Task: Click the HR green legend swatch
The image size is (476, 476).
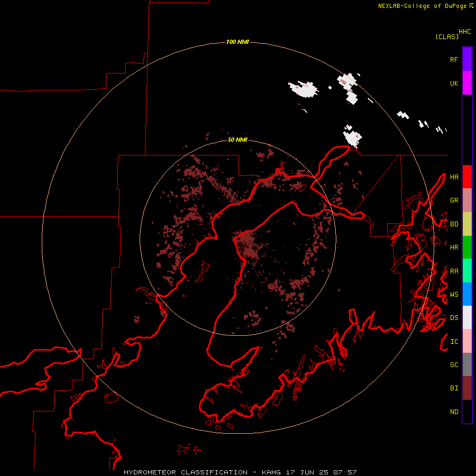Action: pos(467,248)
